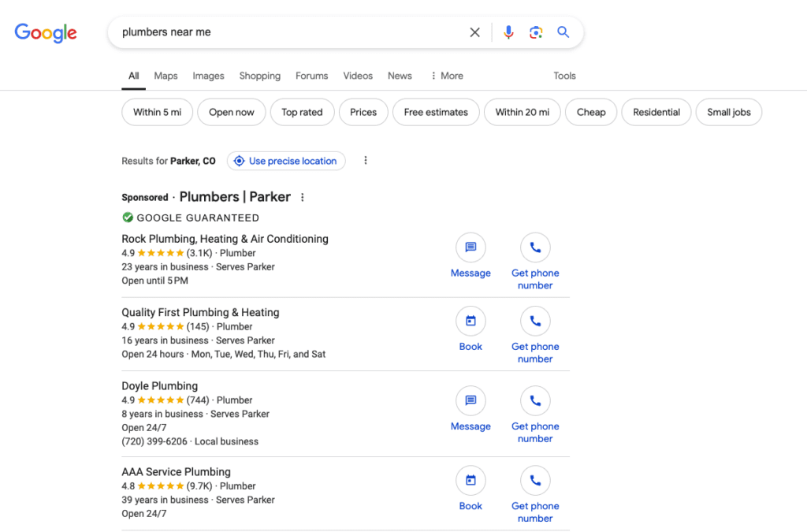
Task: Click Use precise location button
Action: coord(286,161)
